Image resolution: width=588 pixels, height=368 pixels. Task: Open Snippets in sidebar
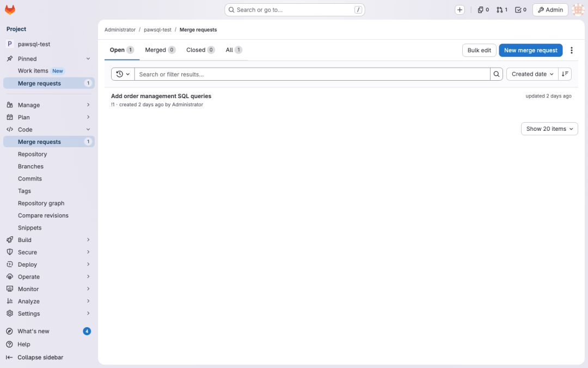(x=49, y=228)
